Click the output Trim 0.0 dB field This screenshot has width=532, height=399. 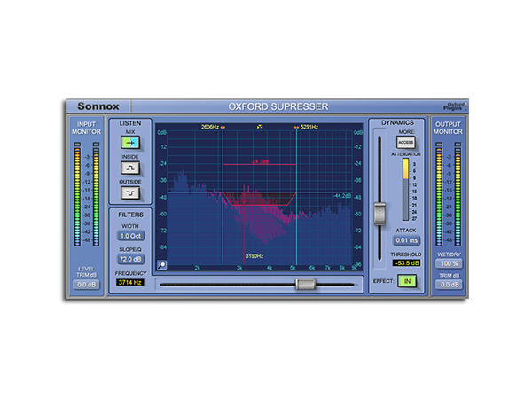(x=449, y=285)
